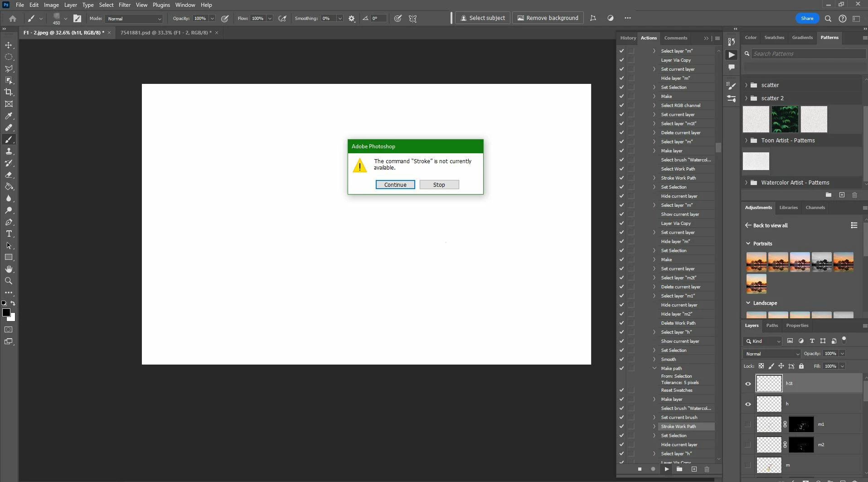
Task: Click the Remove background button
Action: [548, 18]
